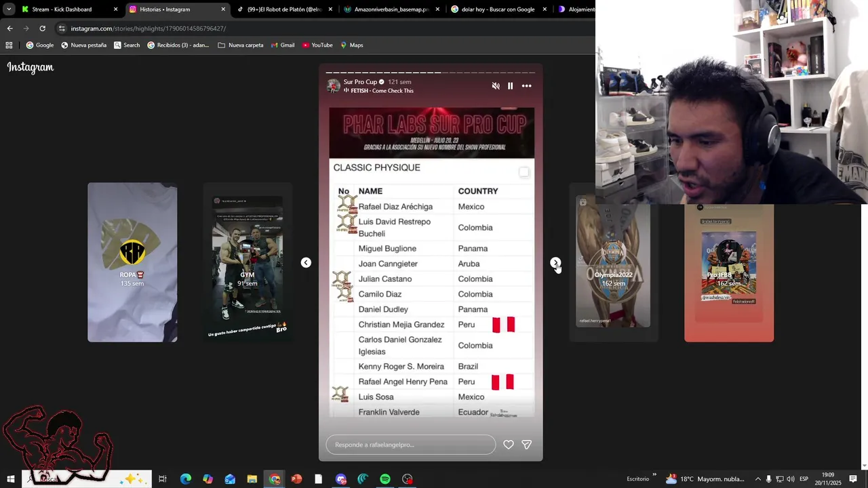Share the story via paper plane icon

pyautogui.click(x=527, y=445)
